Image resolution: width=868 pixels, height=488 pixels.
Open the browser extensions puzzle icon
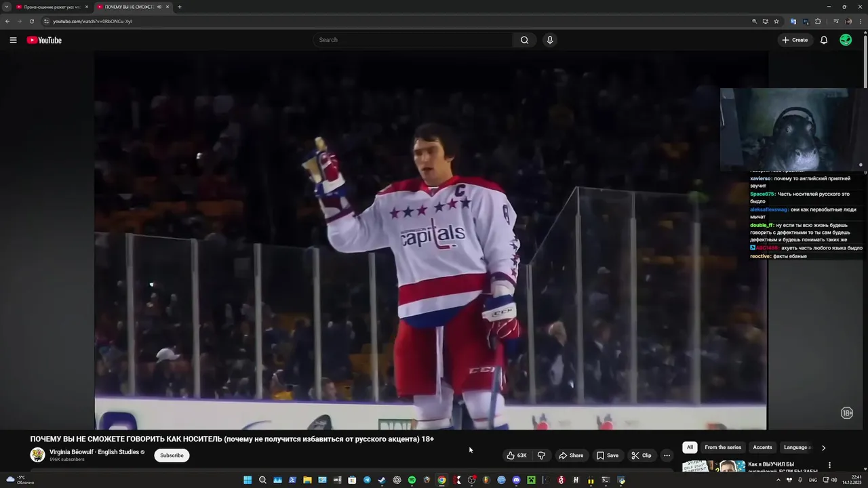point(818,21)
